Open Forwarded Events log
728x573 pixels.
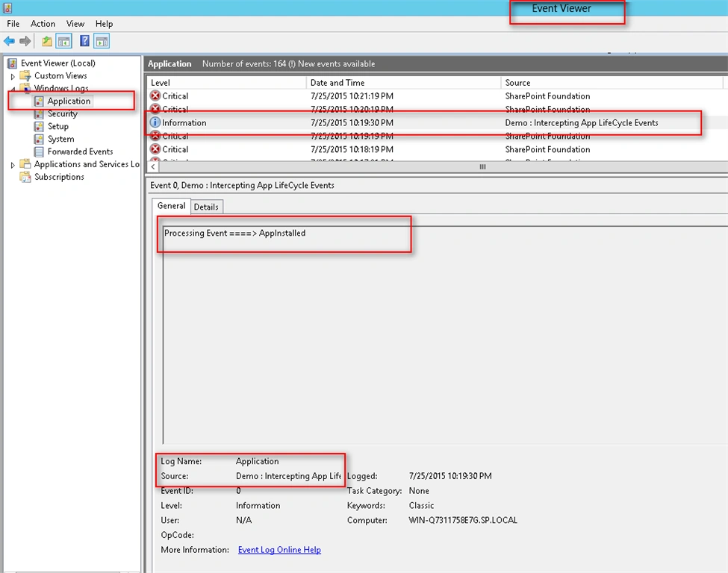pos(80,151)
